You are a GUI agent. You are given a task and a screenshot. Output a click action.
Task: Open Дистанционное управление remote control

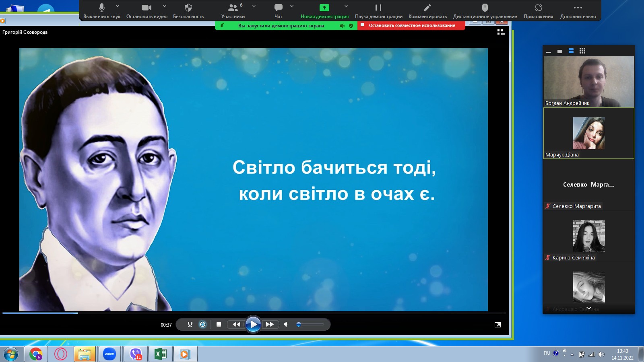pos(485,11)
